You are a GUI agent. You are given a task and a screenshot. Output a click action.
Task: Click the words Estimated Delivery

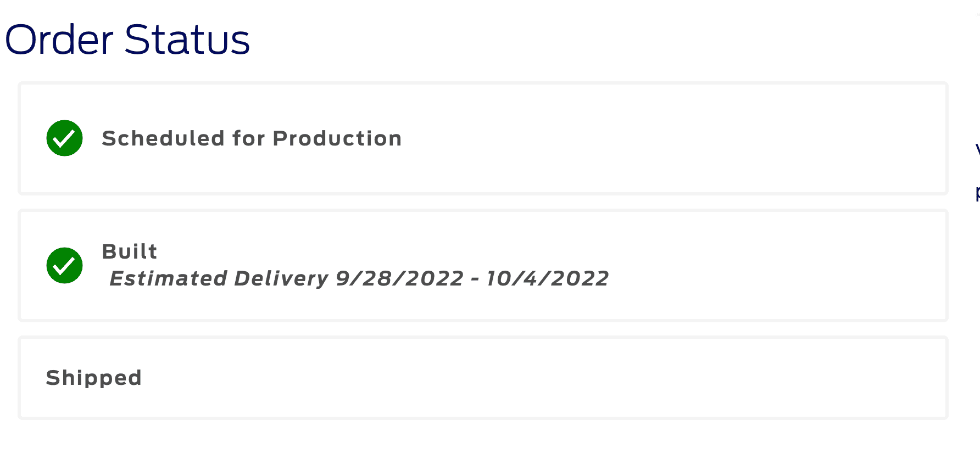219,278
